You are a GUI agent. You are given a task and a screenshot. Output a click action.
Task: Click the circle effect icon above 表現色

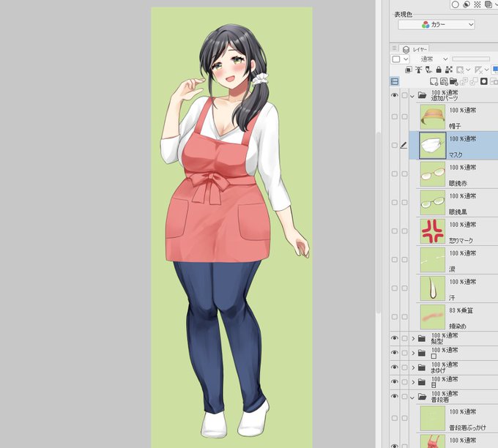click(455, 4)
